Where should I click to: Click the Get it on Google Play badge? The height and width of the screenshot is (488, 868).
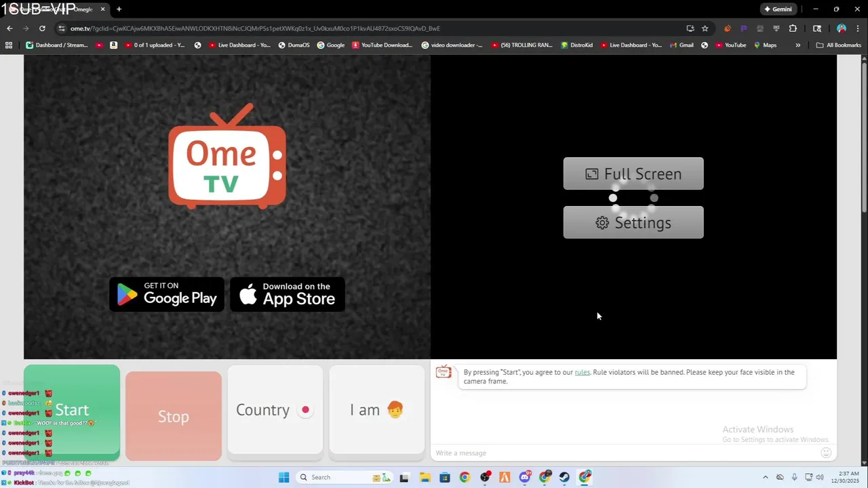167,294
